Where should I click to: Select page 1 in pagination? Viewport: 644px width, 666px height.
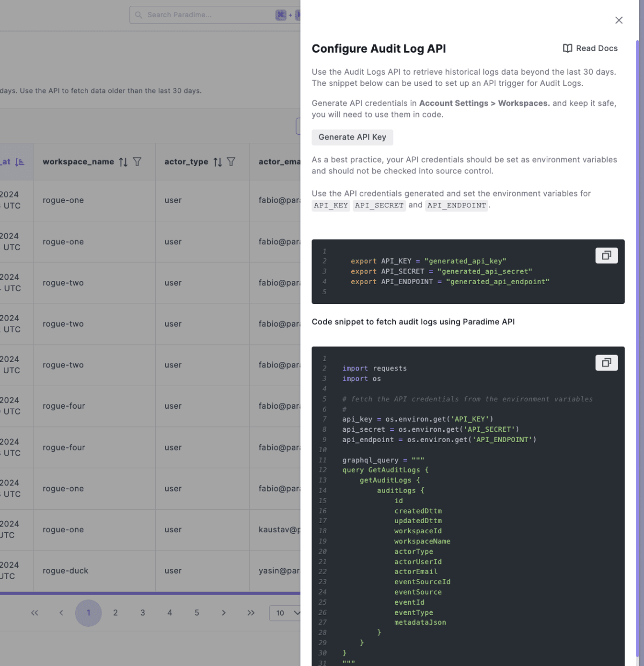[89, 613]
